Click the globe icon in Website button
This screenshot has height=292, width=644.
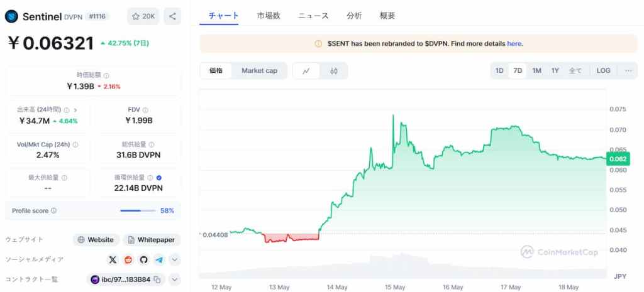pos(81,240)
